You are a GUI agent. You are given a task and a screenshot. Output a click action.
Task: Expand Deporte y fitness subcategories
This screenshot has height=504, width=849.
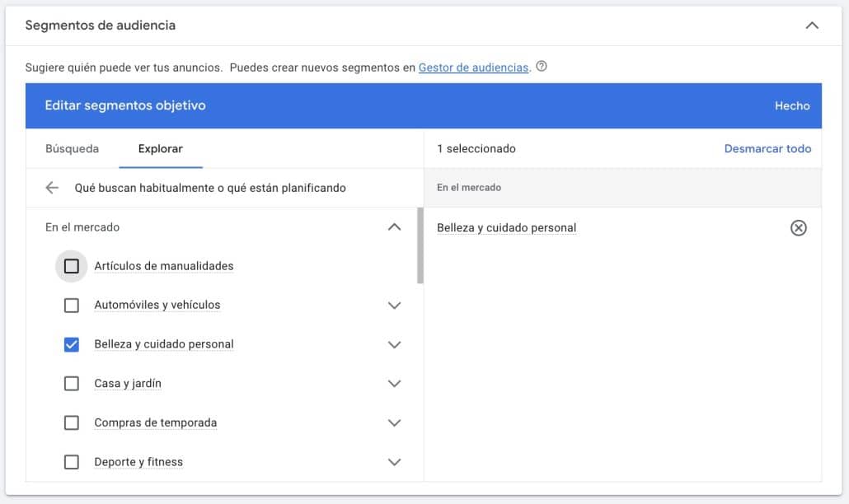coord(394,462)
